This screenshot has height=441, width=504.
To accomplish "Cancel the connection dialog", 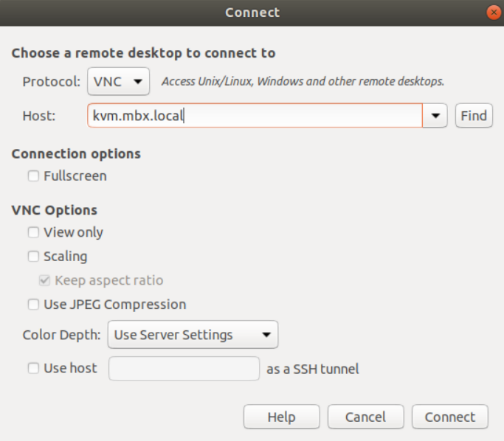I will point(366,417).
